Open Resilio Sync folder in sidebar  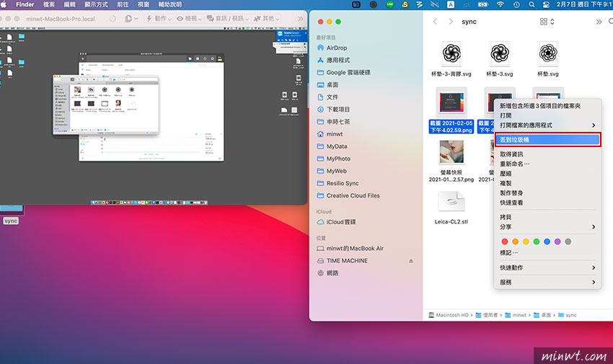coord(338,183)
